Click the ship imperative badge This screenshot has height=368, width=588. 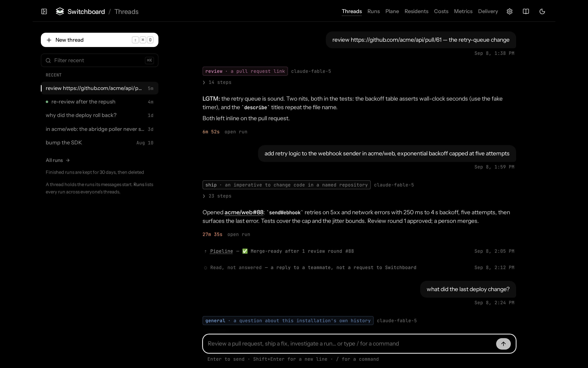(286, 185)
